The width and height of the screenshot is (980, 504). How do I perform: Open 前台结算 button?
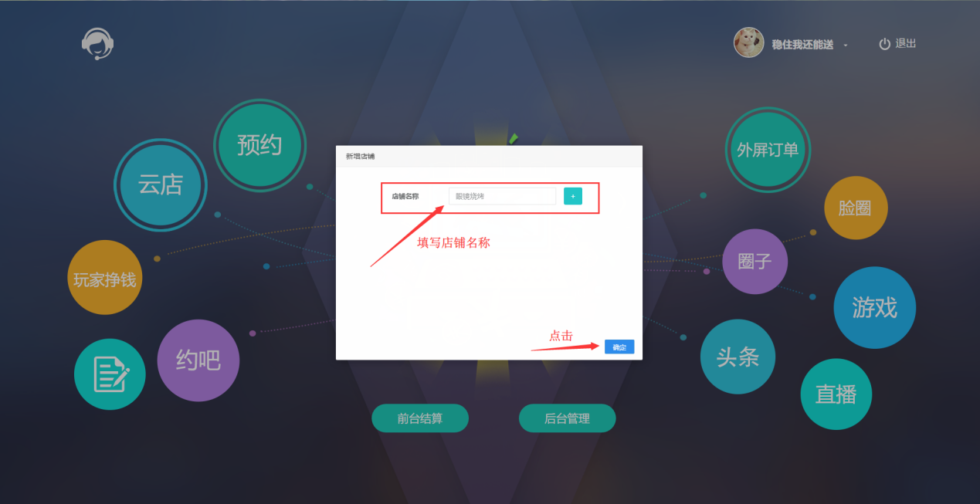coord(420,418)
